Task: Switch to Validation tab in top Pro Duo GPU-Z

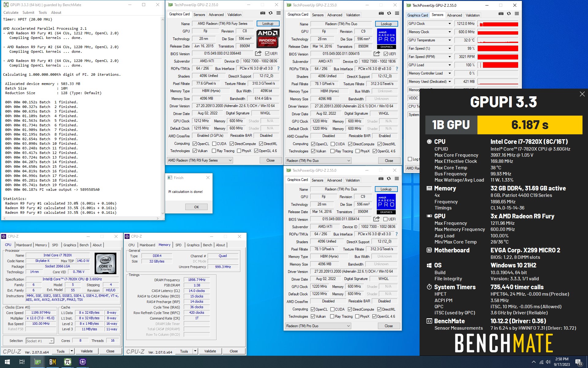Action: (353, 15)
